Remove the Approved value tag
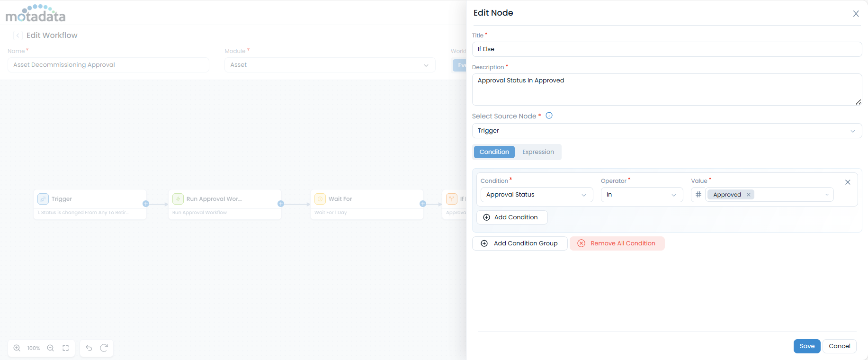 point(748,195)
